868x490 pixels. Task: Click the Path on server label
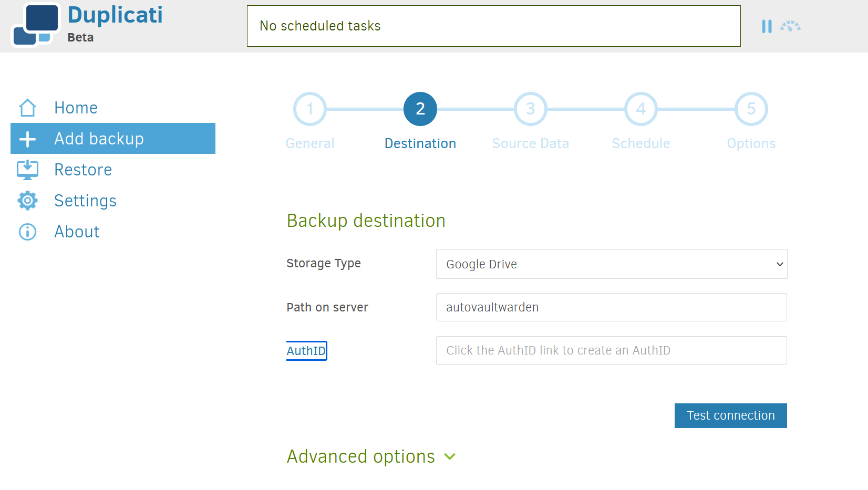327,307
